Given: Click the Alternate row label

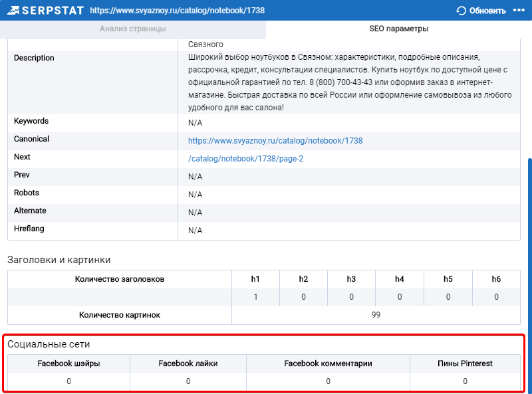Looking at the screenshot, I should click(x=30, y=211).
